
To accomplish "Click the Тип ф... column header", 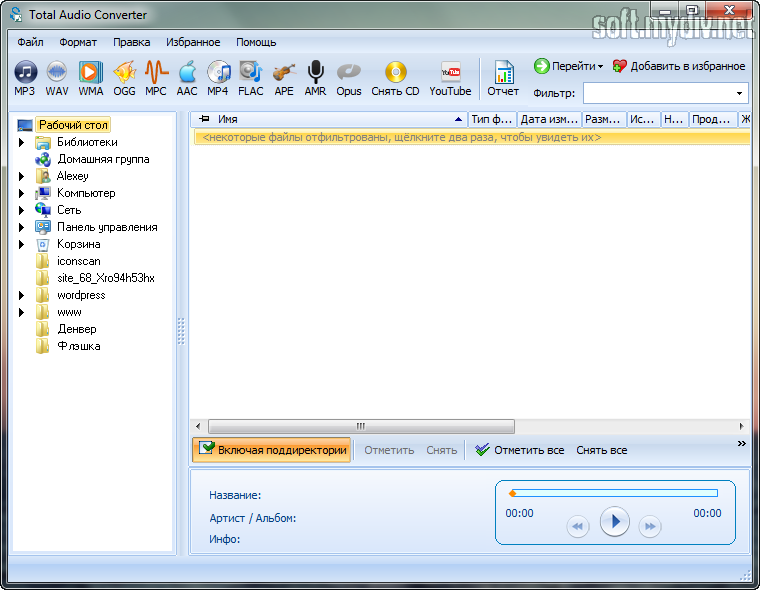I will tap(491, 119).
